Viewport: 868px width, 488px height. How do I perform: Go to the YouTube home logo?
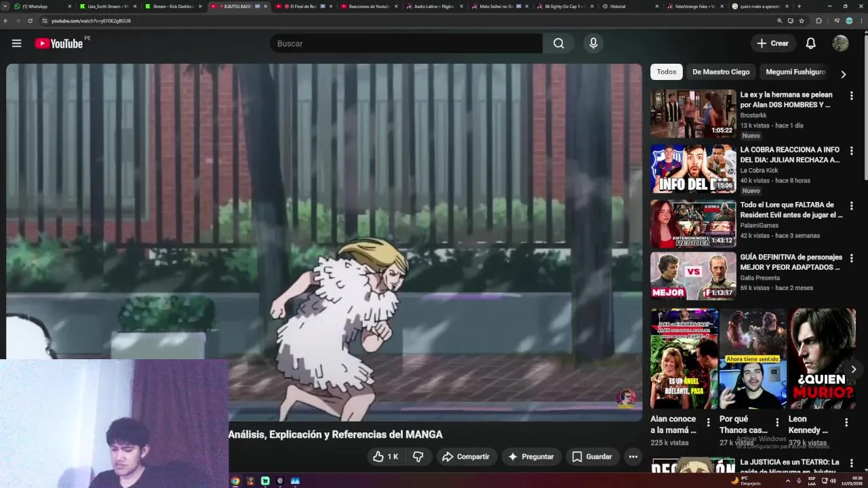coord(58,43)
